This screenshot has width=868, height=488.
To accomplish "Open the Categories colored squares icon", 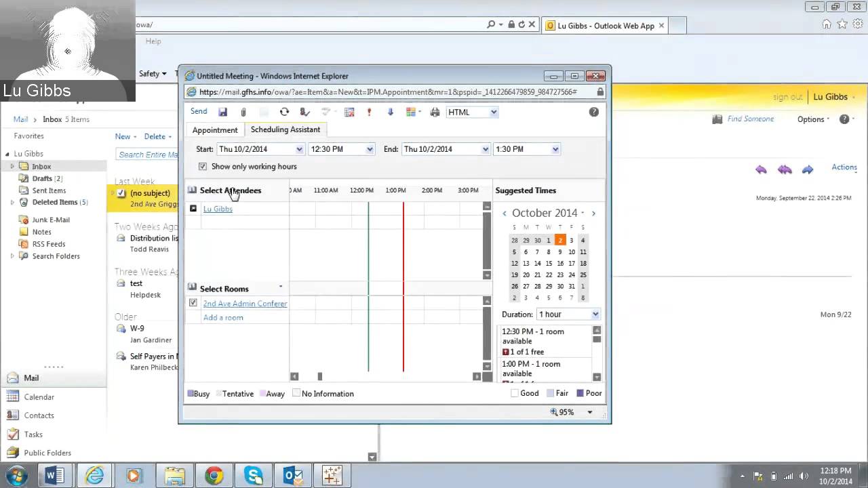I will (411, 112).
